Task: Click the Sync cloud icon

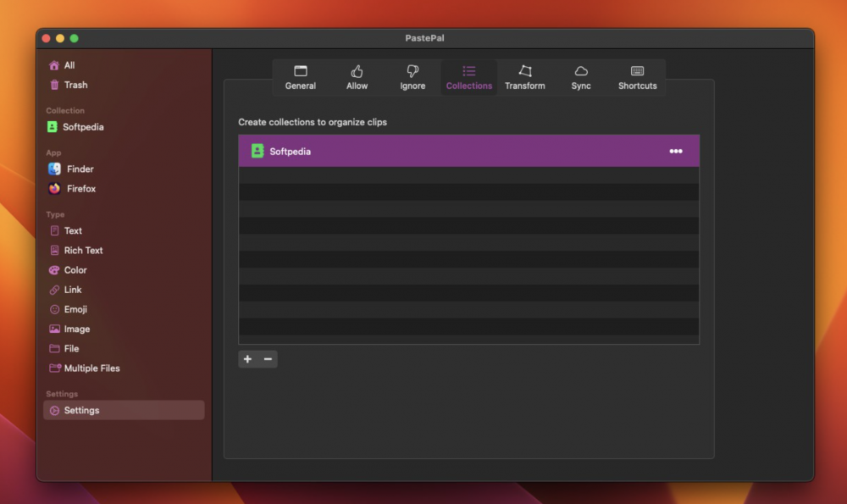Action: coord(581,71)
